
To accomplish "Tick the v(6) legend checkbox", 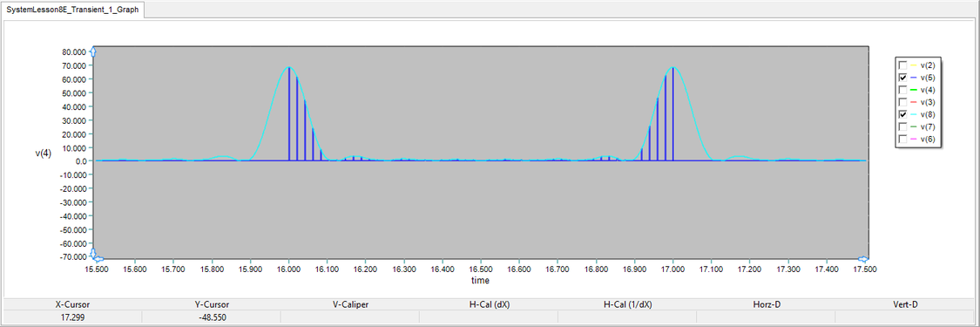I will pyautogui.click(x=902, y=139).
